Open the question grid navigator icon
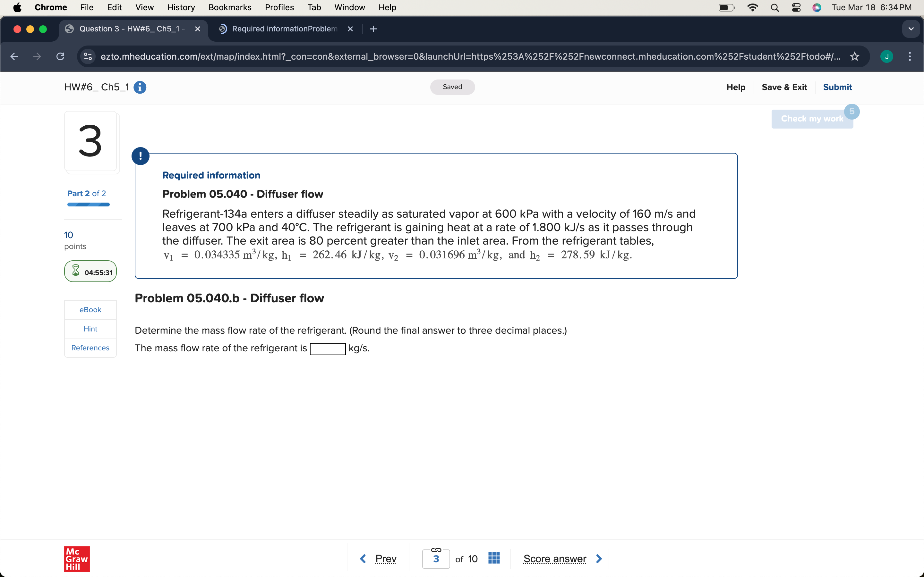Viewport: 924px width, 577px height. pos(493,558)
